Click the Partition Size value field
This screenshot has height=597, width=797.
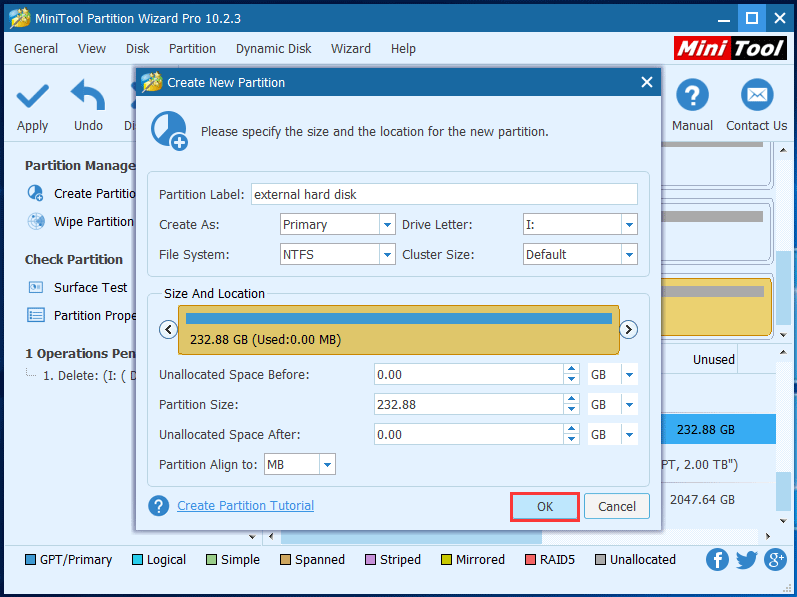[469, 405]
